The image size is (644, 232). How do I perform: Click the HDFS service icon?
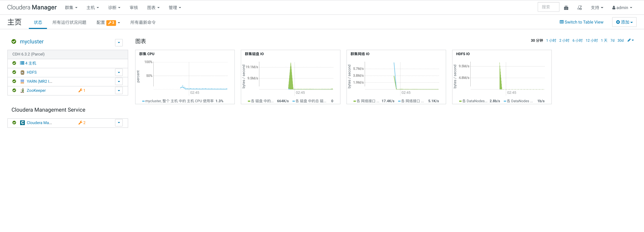point(22,72)
